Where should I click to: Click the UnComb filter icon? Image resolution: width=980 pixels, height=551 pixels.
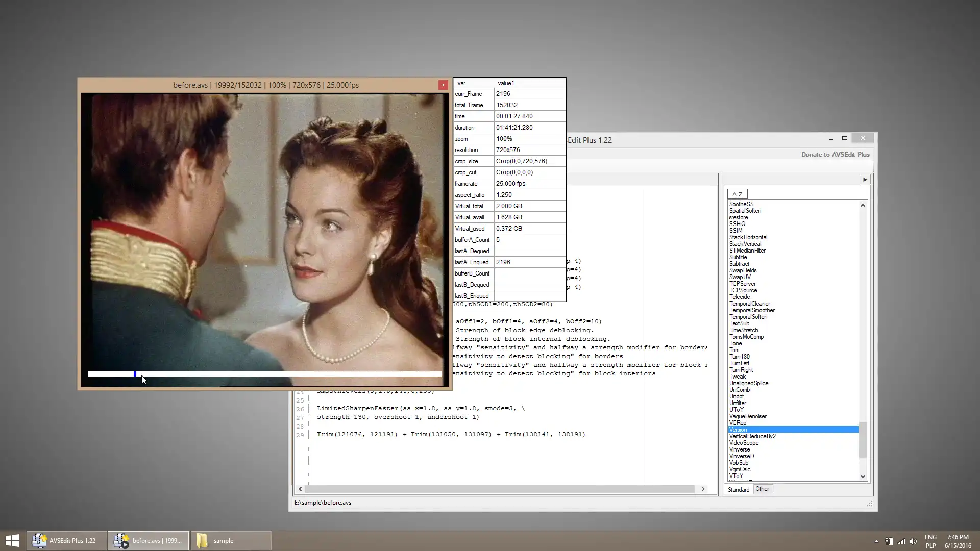click(741, 390)
